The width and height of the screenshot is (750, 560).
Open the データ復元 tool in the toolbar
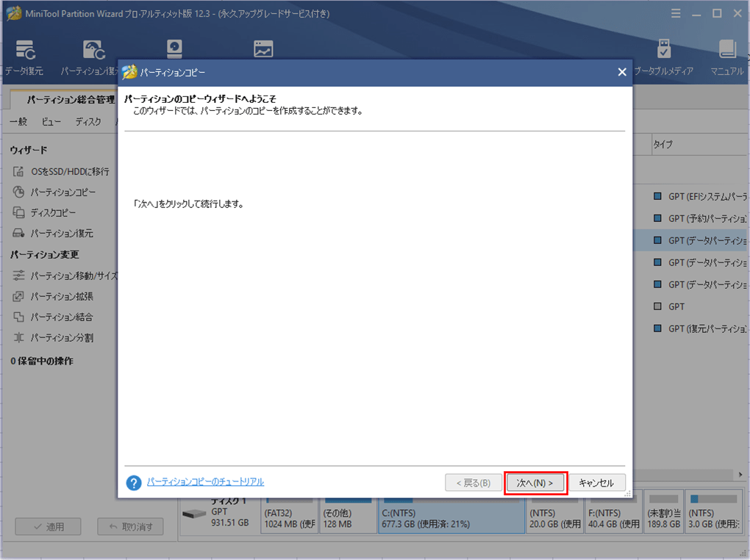[x=24, y=58]
